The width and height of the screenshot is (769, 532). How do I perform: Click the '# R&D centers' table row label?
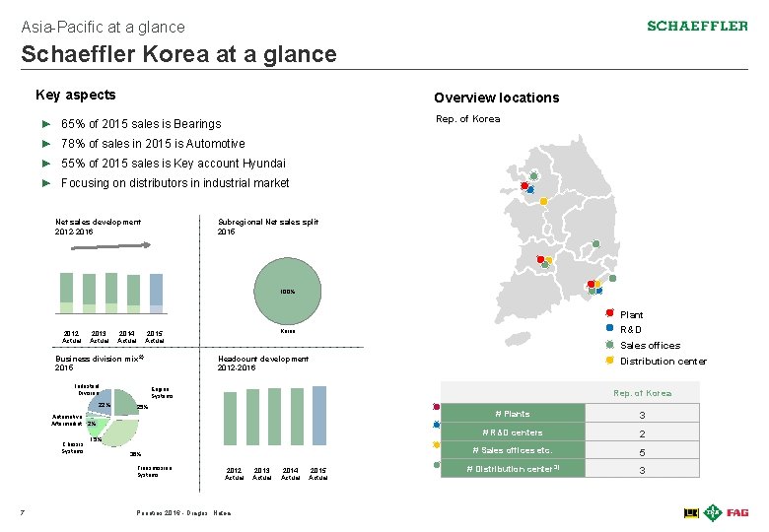click(x=513, y=432)
